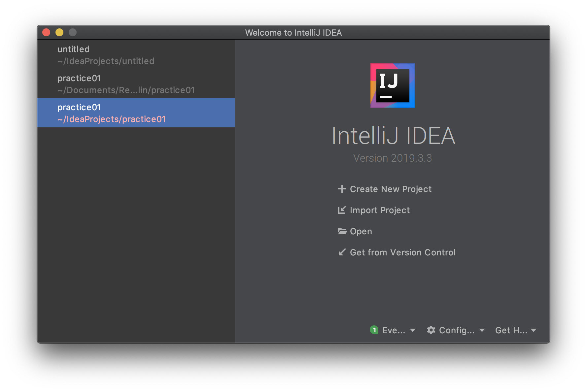
Task: Choose Import Project
Action: [x=380, y=210]
